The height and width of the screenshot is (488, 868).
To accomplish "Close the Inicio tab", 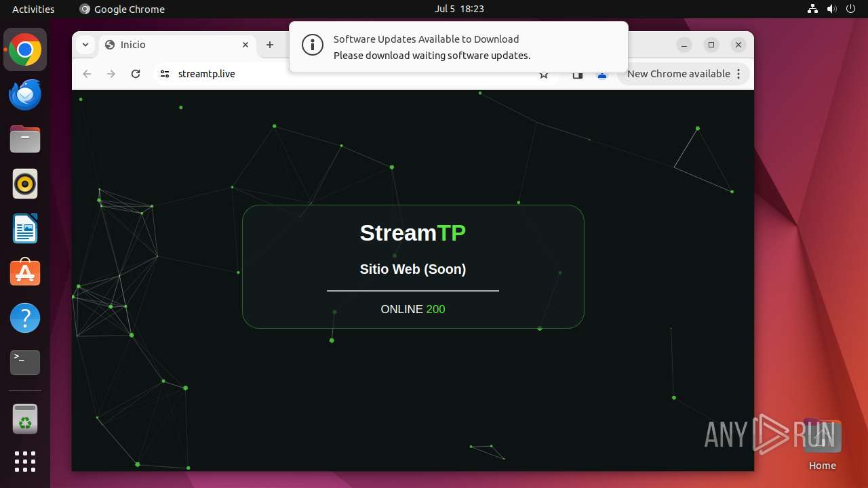I will [x=245, y=45].
